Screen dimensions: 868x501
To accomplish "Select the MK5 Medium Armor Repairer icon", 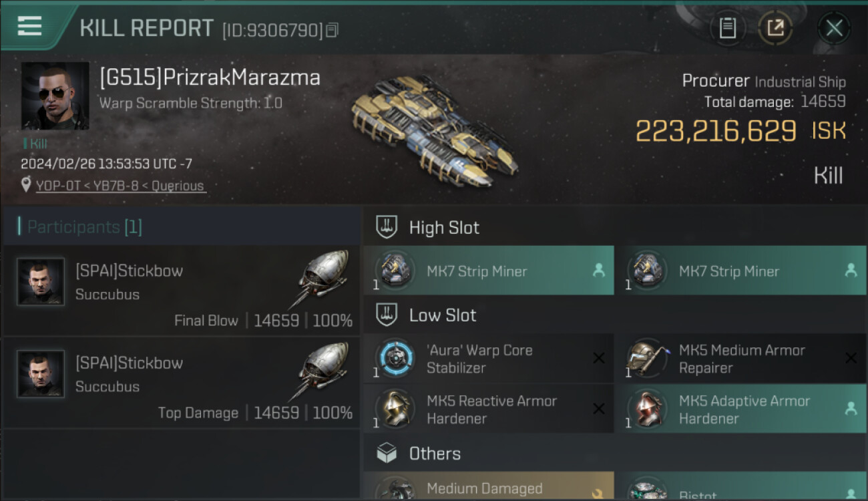I will 648,358.
